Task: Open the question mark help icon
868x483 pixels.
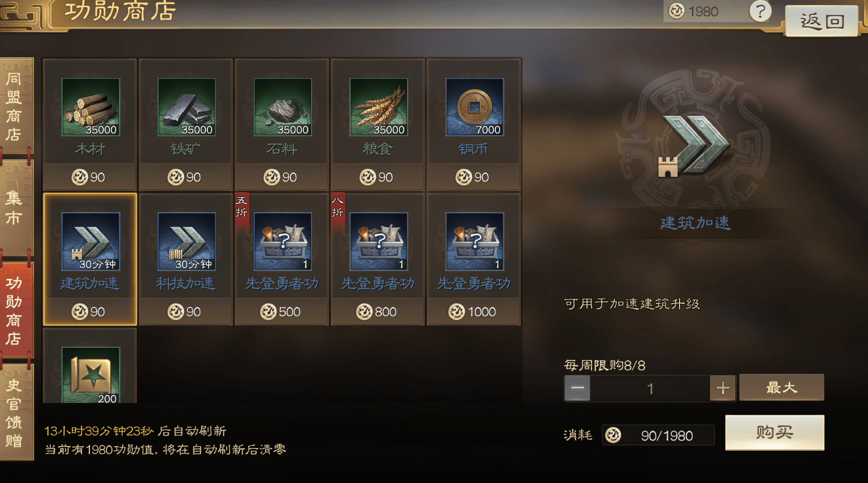Action: pyautogui.click(x=760, y=11)
